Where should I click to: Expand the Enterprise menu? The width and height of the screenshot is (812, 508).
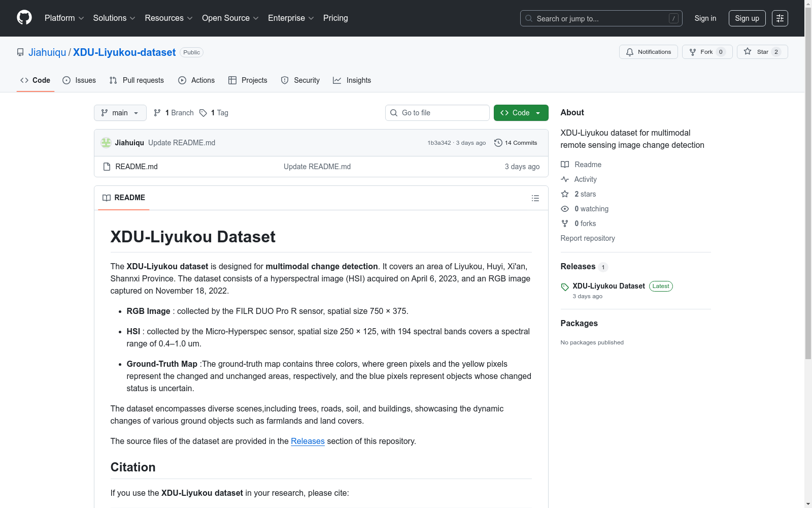click(291, 18)
